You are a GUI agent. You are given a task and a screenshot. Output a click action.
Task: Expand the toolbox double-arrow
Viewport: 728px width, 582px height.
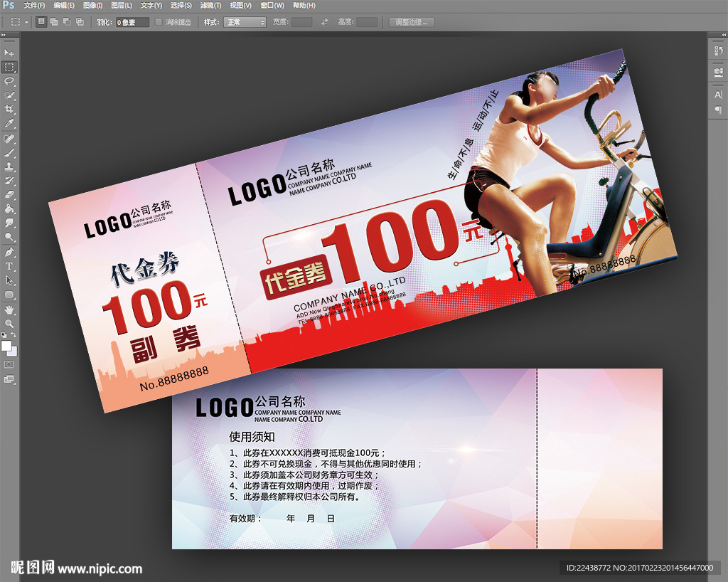tap(4, 35)
